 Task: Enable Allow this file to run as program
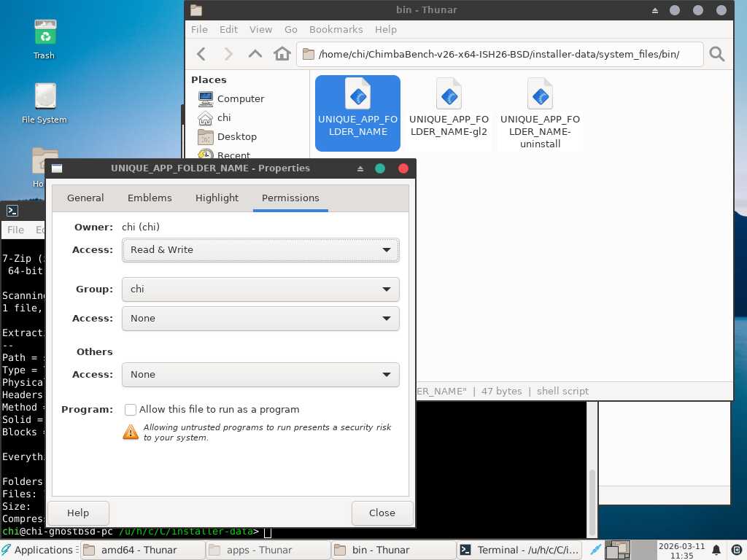pyautogui.click(x=131, y=410)
